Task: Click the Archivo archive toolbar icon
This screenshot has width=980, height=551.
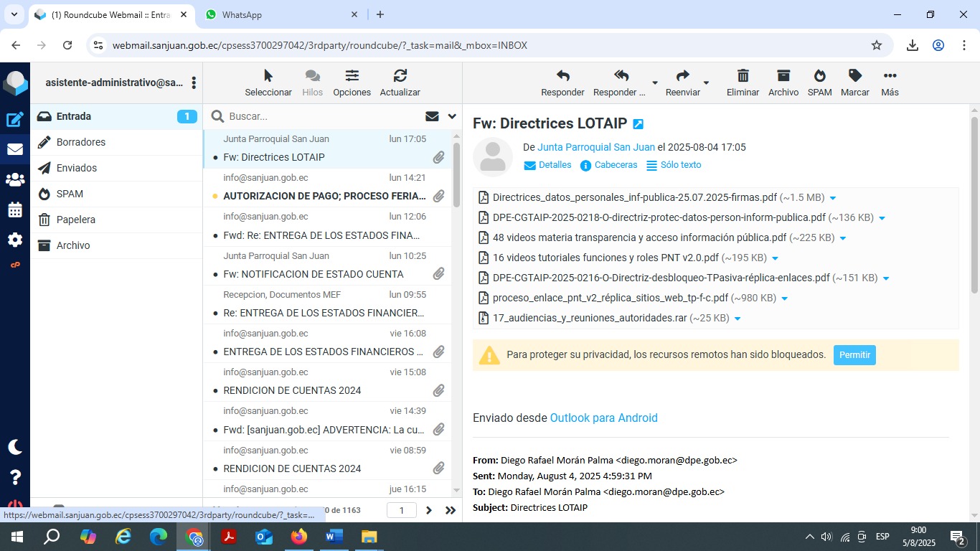Action: tap(783, 77)
